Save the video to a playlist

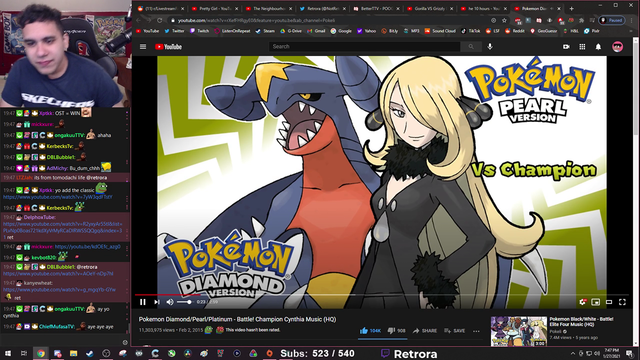(455, 331)
